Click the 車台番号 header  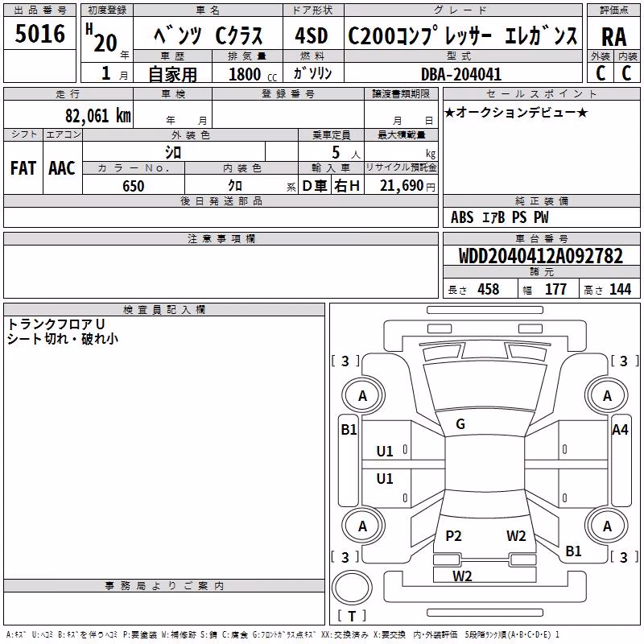click(541, 238)
